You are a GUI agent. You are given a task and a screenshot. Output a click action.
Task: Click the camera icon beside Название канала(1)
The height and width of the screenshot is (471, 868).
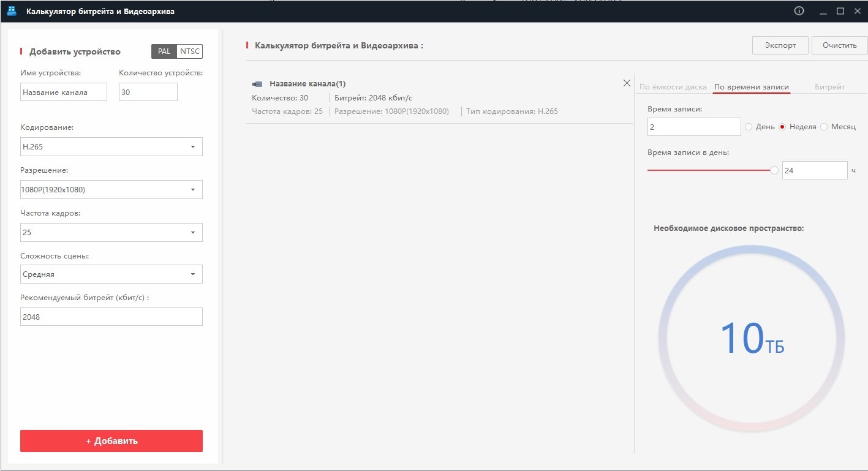click(x=258, y=84)
